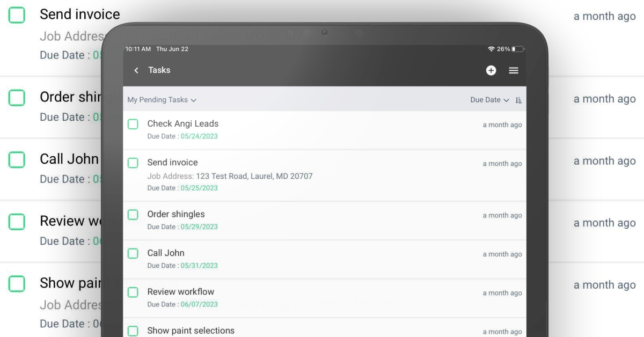Tap 'a month ago' beside Call John
Image resolution: width=644 pixels, height=337 pixels.
(502, 253)
